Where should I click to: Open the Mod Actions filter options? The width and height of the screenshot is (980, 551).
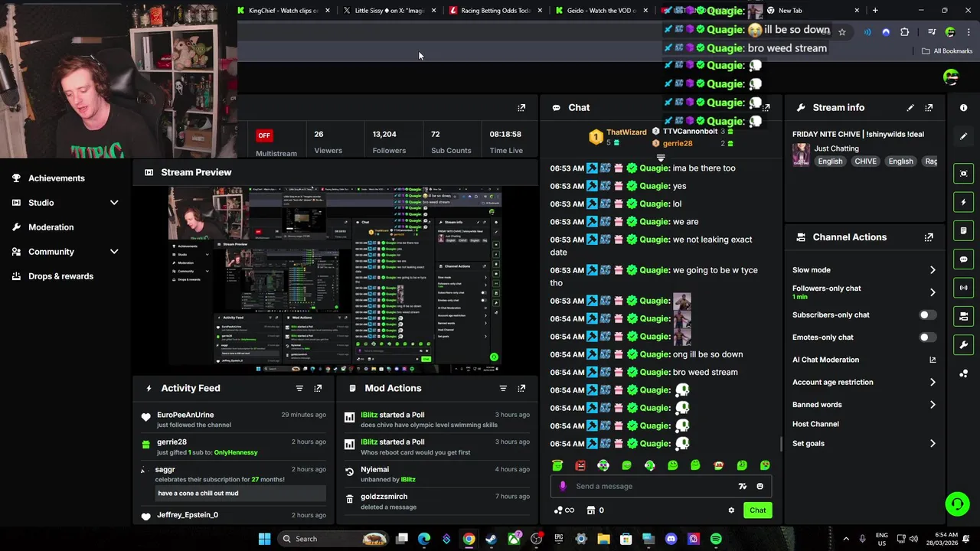click(x=503, y=388)
